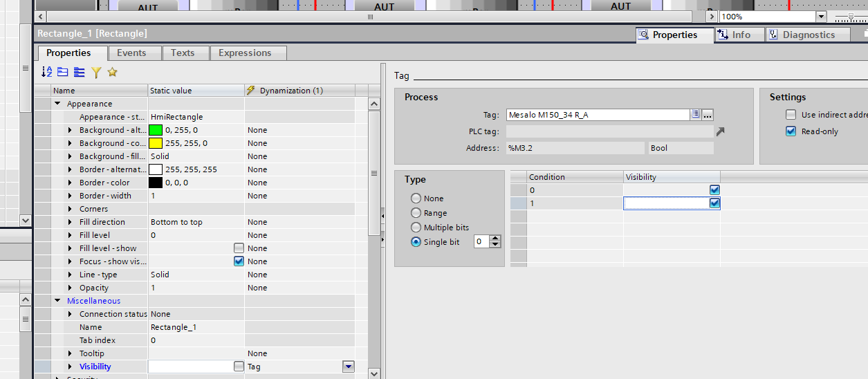Click the star favorites icon

click(x=112, y=72)
